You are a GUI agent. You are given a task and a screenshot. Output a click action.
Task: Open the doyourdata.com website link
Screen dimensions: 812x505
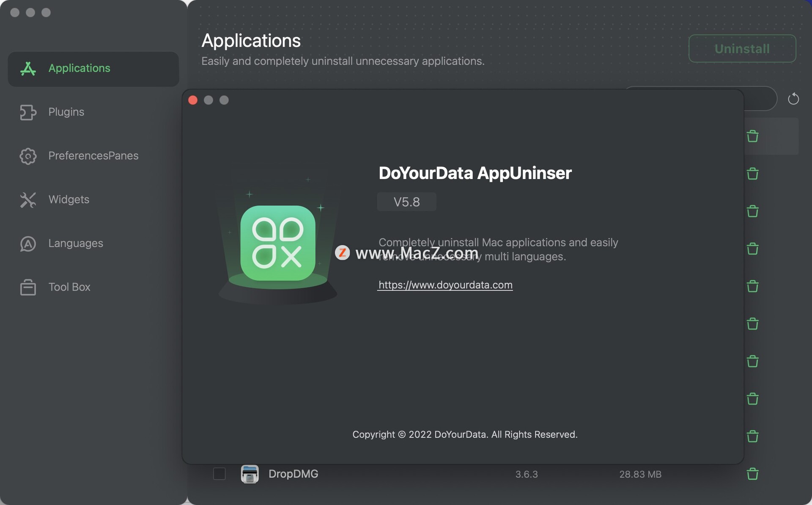(x=445, y=285)
